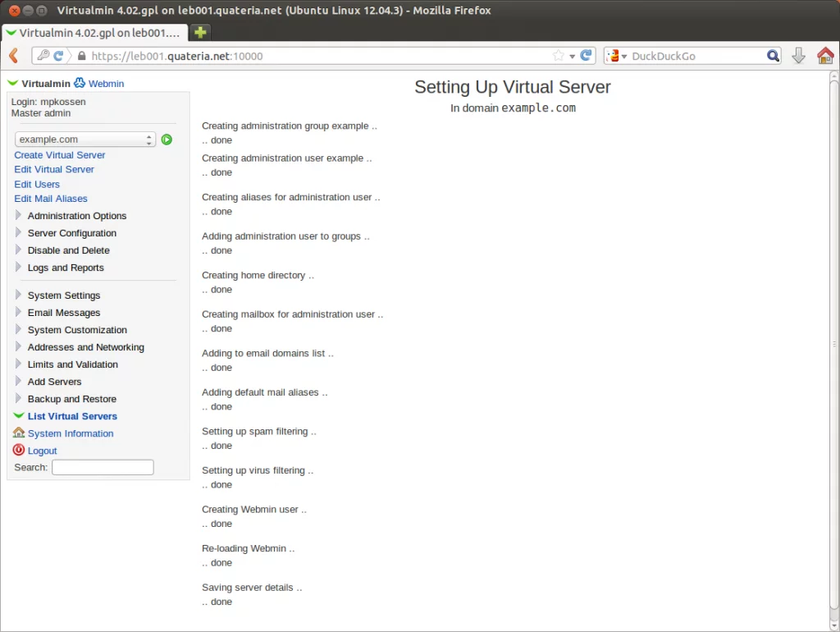The height and width of the screenshot is (632, 840).
Task: Expand Add Servers section
Action: tap(54, 382)
